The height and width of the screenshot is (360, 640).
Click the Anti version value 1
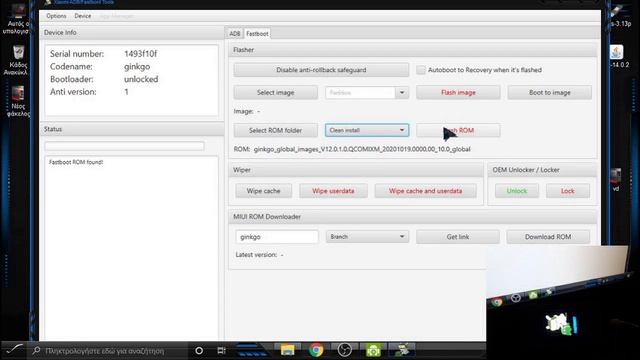click(x=126, y=92)
